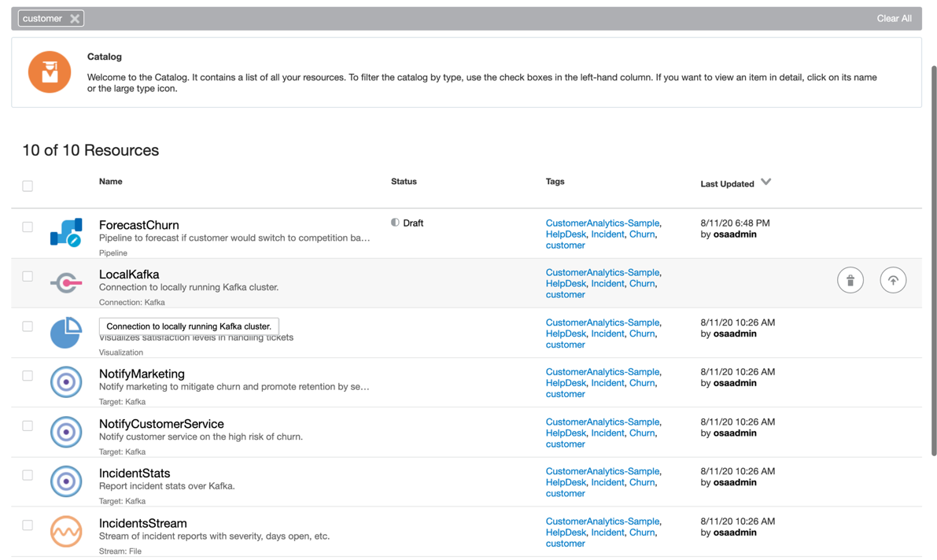The image size is (937, 560).
Task: Open the IncidentStats resource name
Action: (135, 473)
